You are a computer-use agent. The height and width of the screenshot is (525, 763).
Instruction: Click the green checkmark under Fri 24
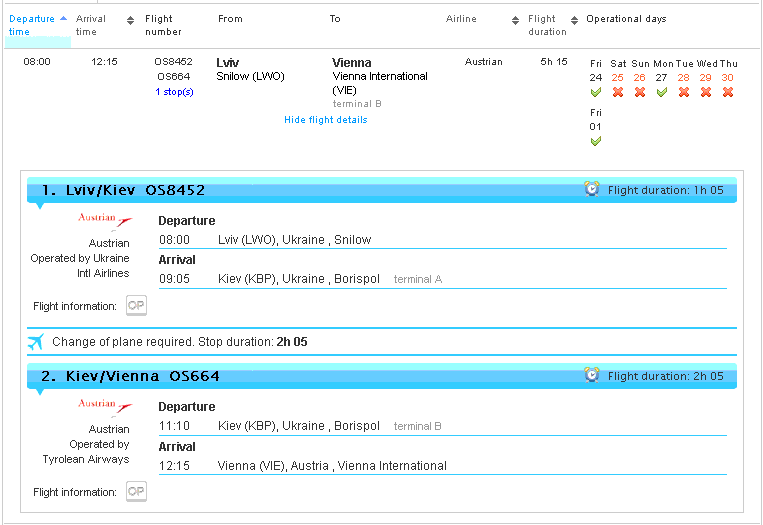(x=596, y=93)
